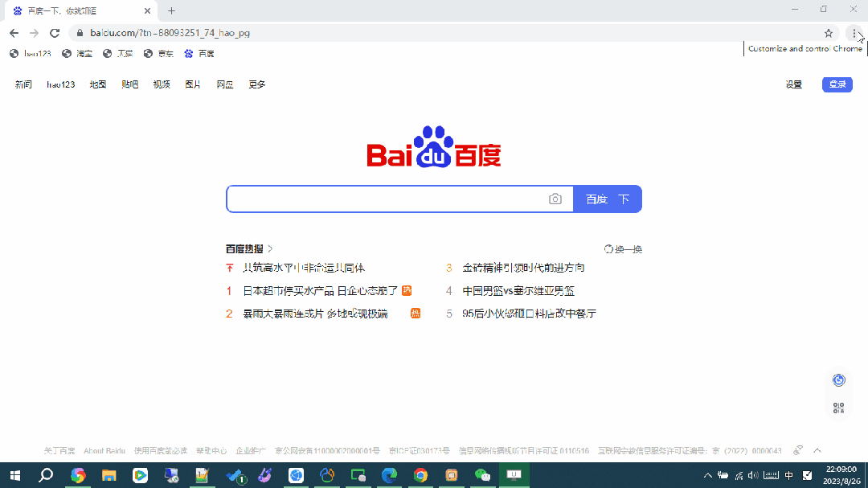This screenshot has width=868, height=488.
Task: Click the Chrome three-dot customize menu
Action: (x=854, y=33)
